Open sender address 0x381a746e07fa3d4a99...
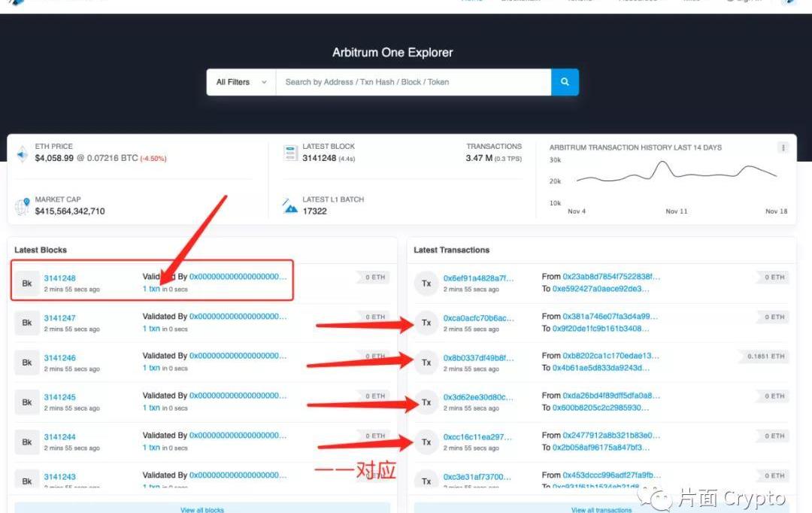This screenshot has height=513, width=812. tap(611, 317)
